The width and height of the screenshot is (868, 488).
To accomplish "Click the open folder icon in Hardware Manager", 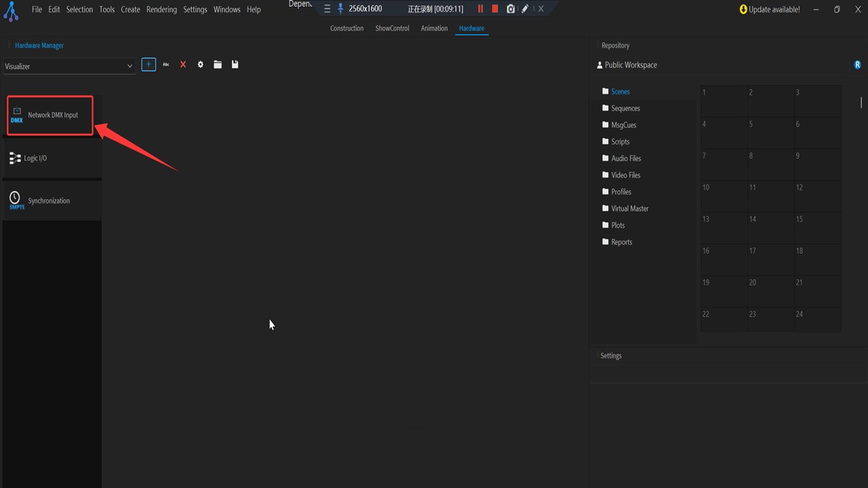I will (218, 64).
